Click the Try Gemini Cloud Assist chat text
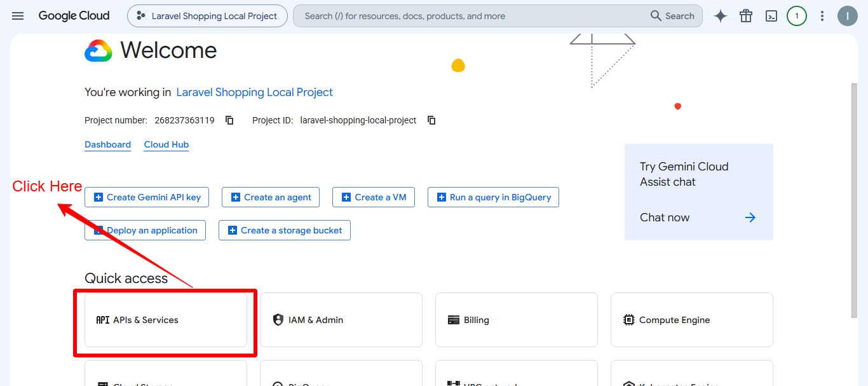 tap(684, 174)
